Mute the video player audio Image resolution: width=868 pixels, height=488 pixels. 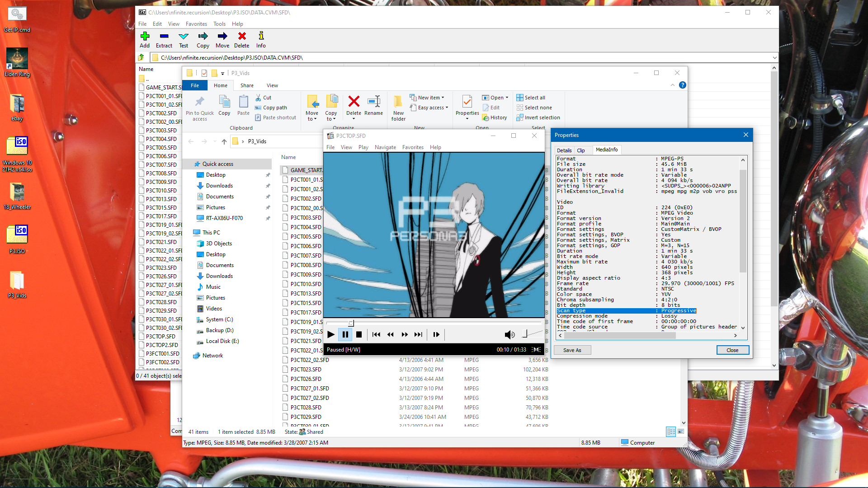click(510, 334)
